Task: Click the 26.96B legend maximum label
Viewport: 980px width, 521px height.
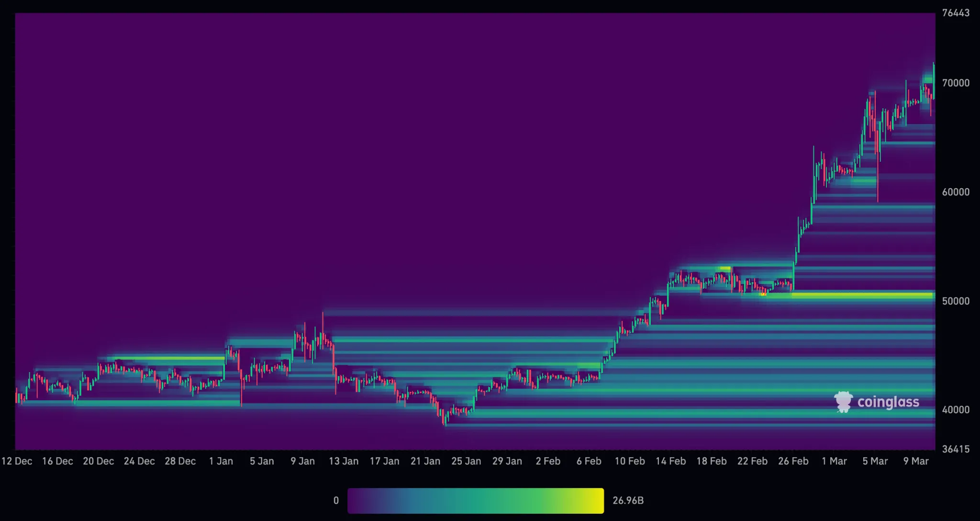Action: pos(628,500)
